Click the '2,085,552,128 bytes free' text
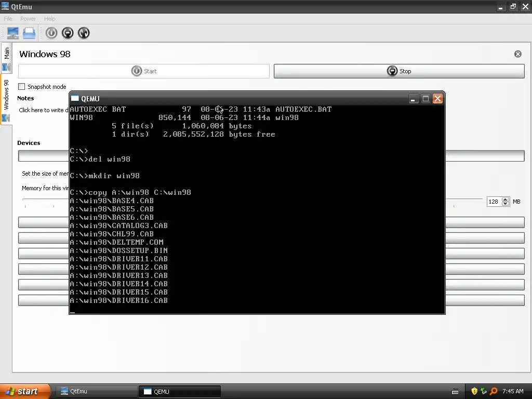Screen dimensions: 532x399 click(x=219, y=135)
